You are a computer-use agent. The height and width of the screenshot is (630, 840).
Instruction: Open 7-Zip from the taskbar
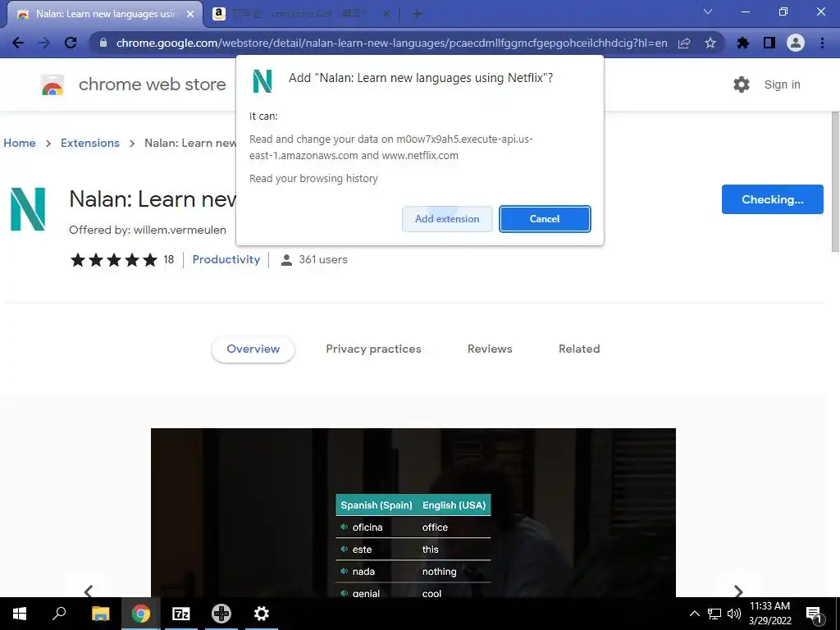(x=181, y=614)
